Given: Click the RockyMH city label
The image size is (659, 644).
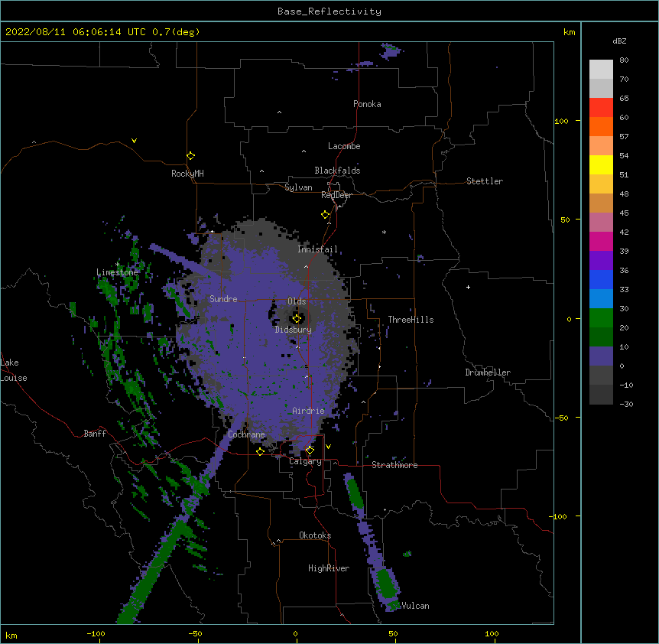Looking at the screenshot, I should click(187, 174).
